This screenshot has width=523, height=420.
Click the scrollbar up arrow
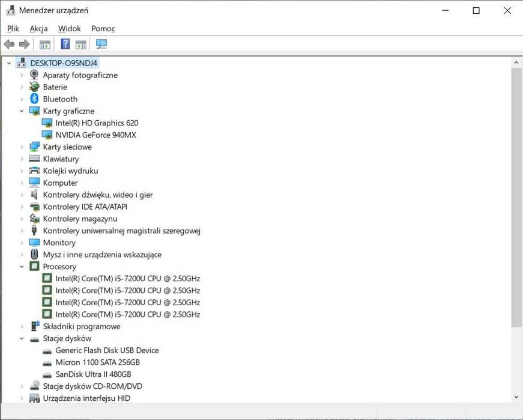pos(516,62)
